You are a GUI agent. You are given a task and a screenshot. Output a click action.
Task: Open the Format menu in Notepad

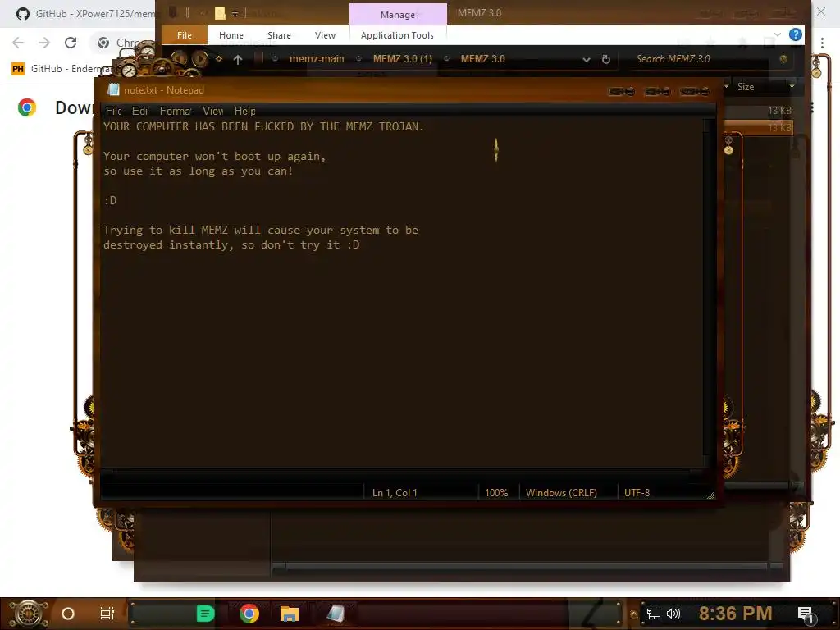[176, 111]
